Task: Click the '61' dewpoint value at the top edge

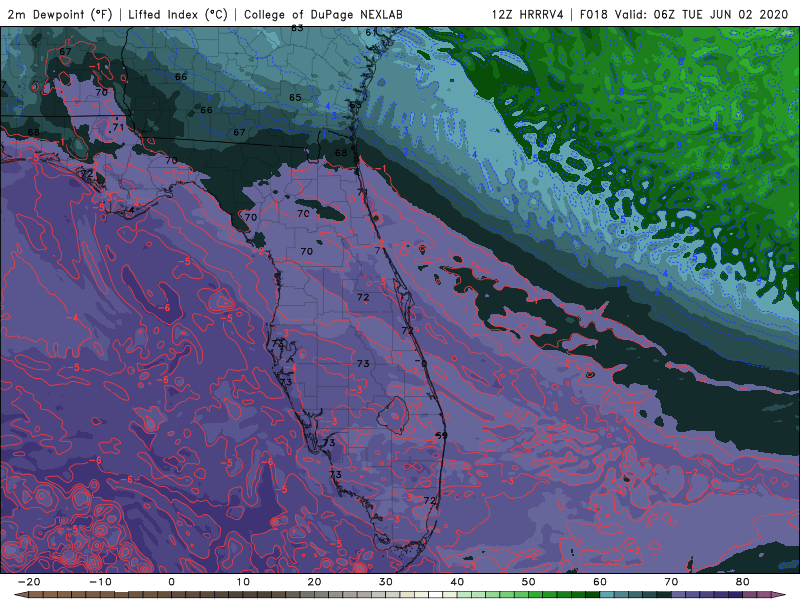Action: (371, 33)
